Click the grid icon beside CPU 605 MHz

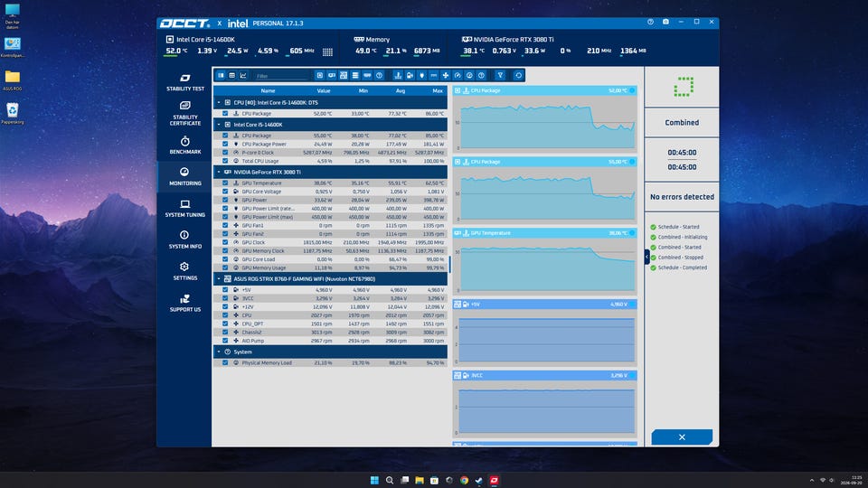pyautogui.click(x=327, y=52)
